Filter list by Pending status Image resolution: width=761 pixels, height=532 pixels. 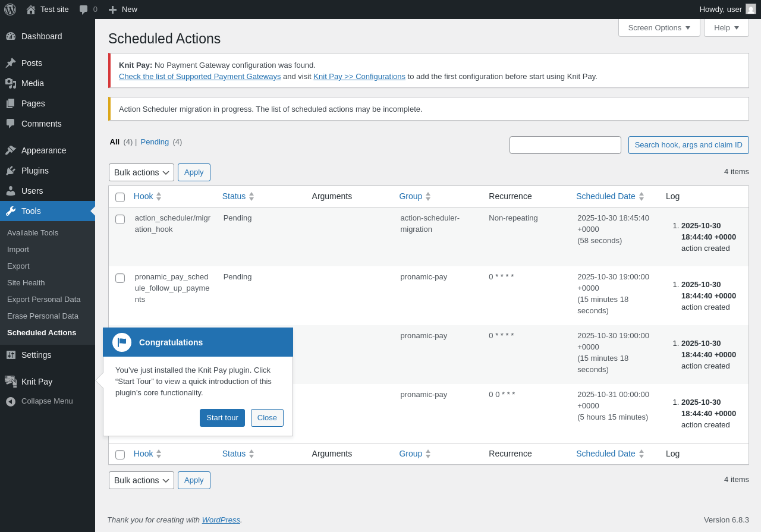tap(155, 142)
